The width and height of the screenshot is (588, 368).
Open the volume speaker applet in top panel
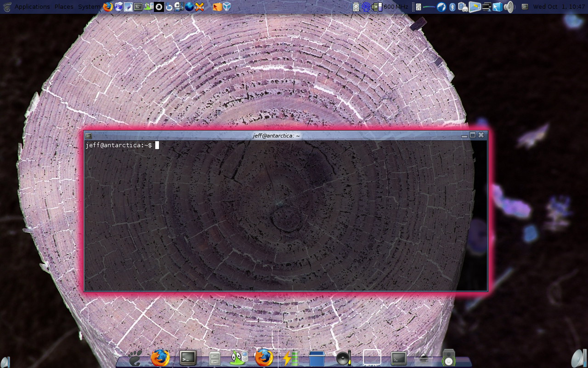(509, 7)
